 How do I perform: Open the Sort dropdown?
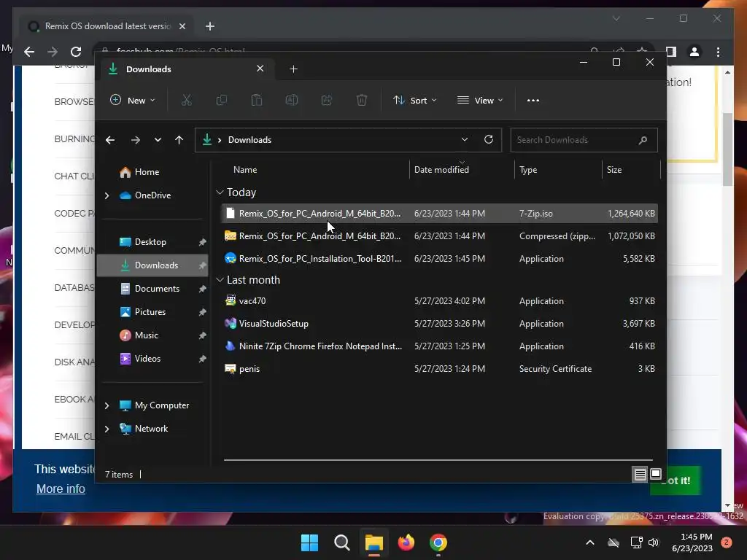[x=414, y=101]
